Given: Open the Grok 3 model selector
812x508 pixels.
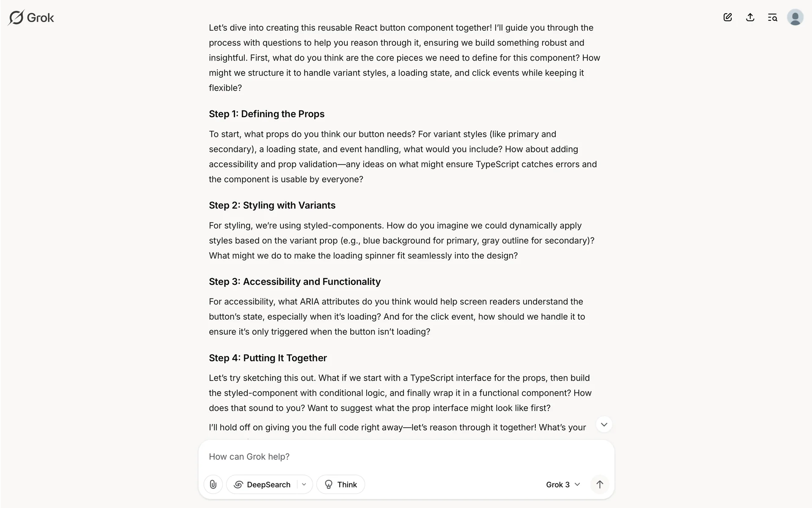Looking at the screenshot, I should (562, 484).
